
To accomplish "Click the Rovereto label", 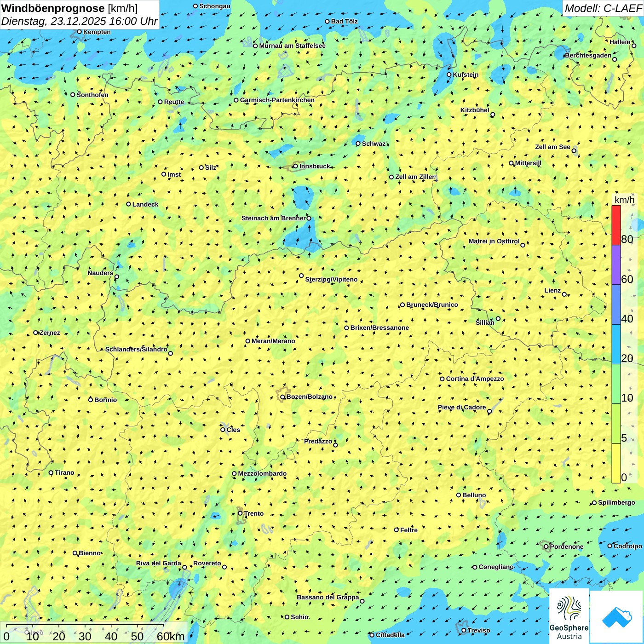I will (207, 563).
